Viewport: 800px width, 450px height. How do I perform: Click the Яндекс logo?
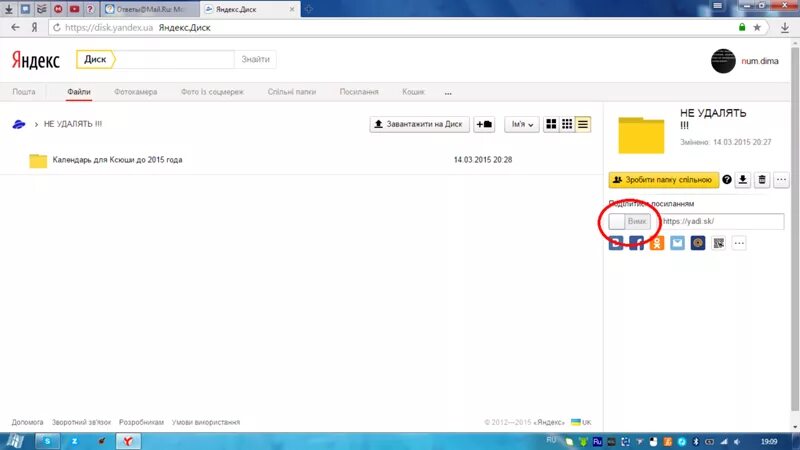[36, 60]
